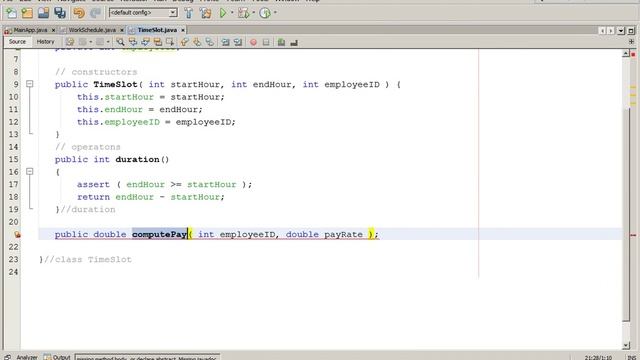This screenshot has width=640, height=360.
Task: Click the Previous Bookmark icon
Action: pos(184,42)
